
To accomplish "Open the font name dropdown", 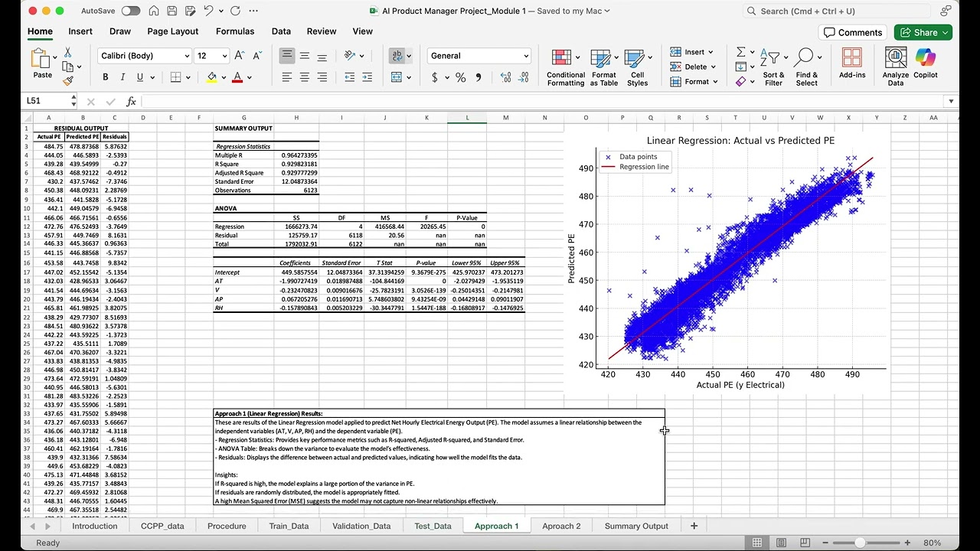I will click(x=186, y=56).
